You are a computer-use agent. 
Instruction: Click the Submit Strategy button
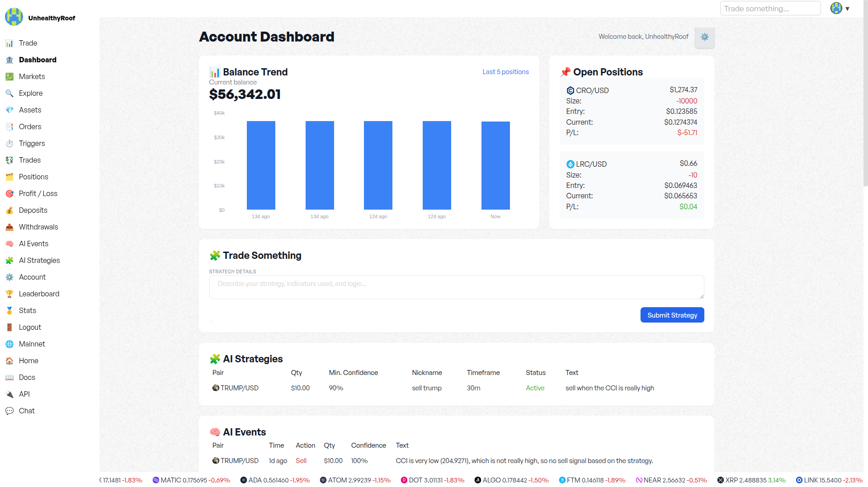click(x=672, y=315)
